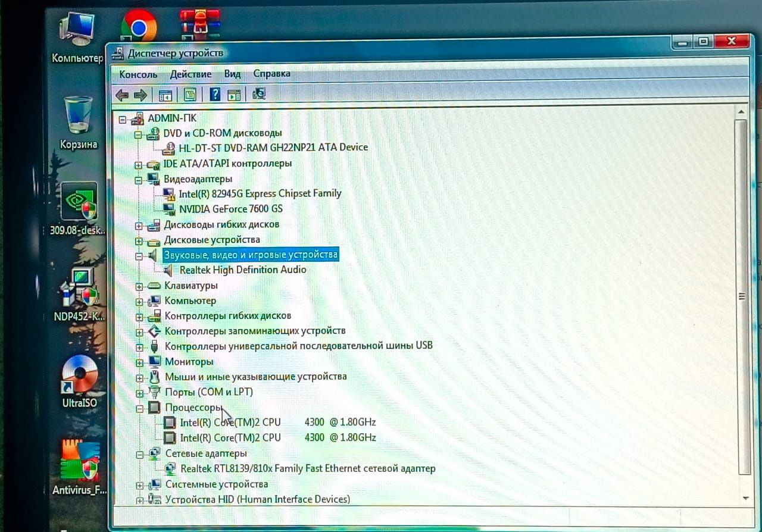Open the Google Chrome desktop icon
The height and width of the screenshot is (532, 762).
(139, 26)
